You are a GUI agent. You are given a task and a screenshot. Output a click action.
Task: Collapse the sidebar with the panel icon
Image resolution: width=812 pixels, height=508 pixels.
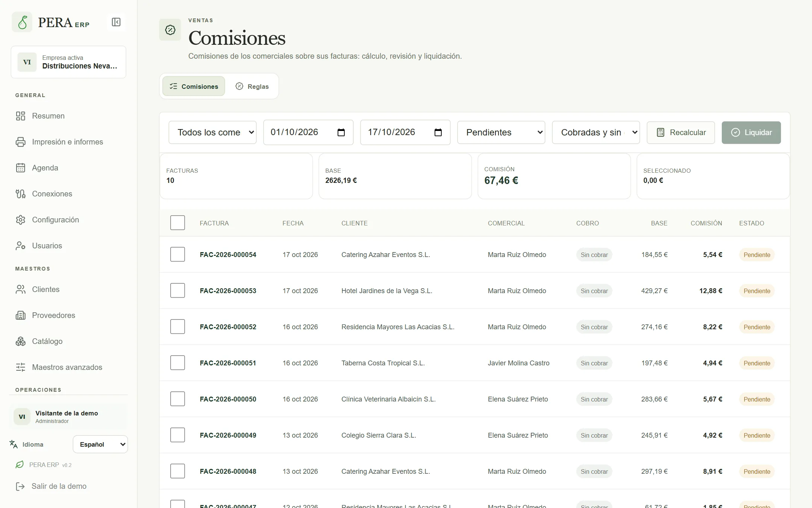click(116, 22)
